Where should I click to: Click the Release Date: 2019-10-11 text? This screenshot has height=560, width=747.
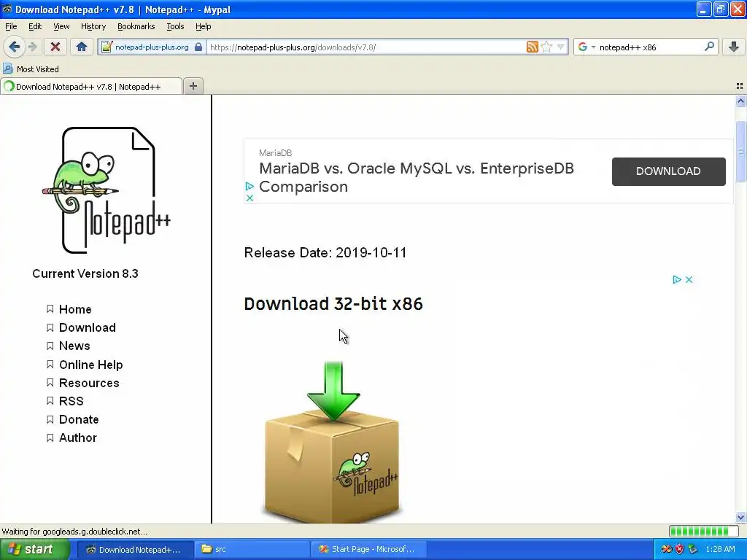tap(325, 253)
